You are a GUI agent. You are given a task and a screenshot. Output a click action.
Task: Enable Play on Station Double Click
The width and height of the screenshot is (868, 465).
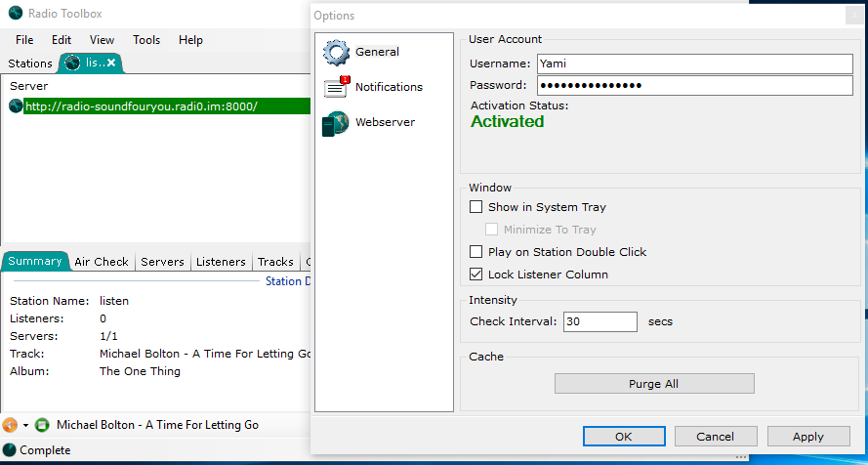tap(476, 252)
